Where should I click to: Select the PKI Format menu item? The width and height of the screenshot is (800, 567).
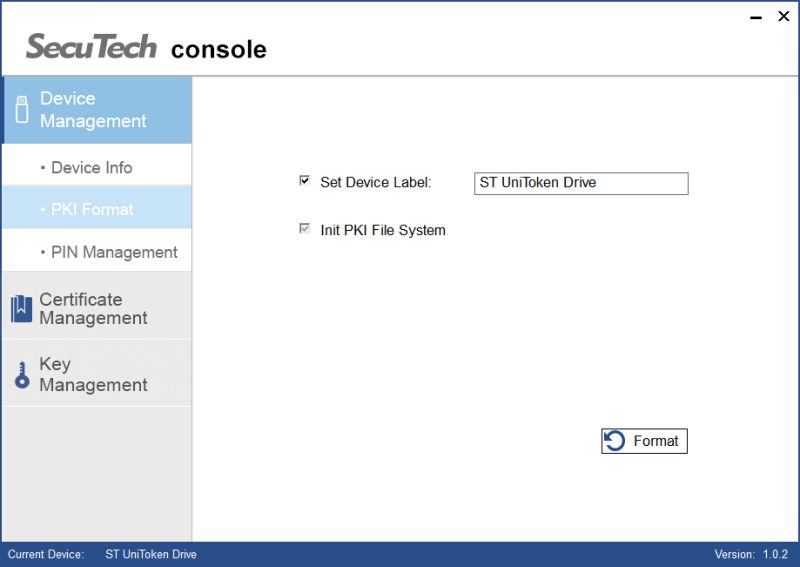pyautogui.click(x=97, y=209)
